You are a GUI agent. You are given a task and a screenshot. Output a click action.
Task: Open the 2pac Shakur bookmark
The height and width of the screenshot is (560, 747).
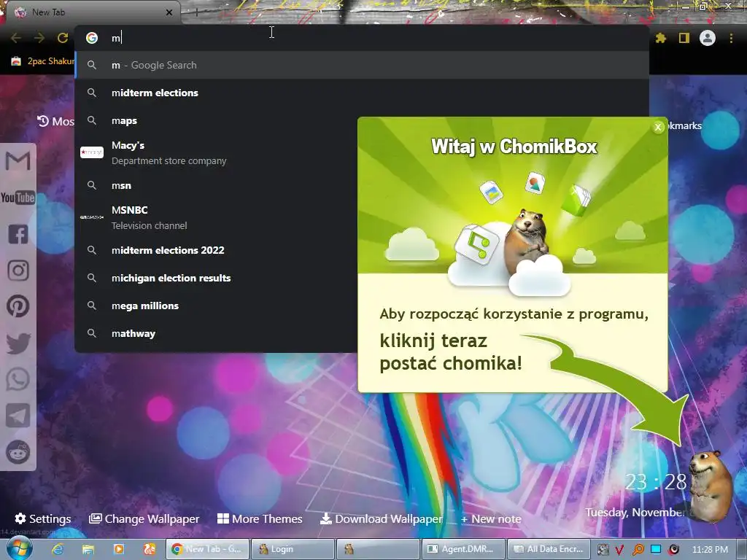42,61
